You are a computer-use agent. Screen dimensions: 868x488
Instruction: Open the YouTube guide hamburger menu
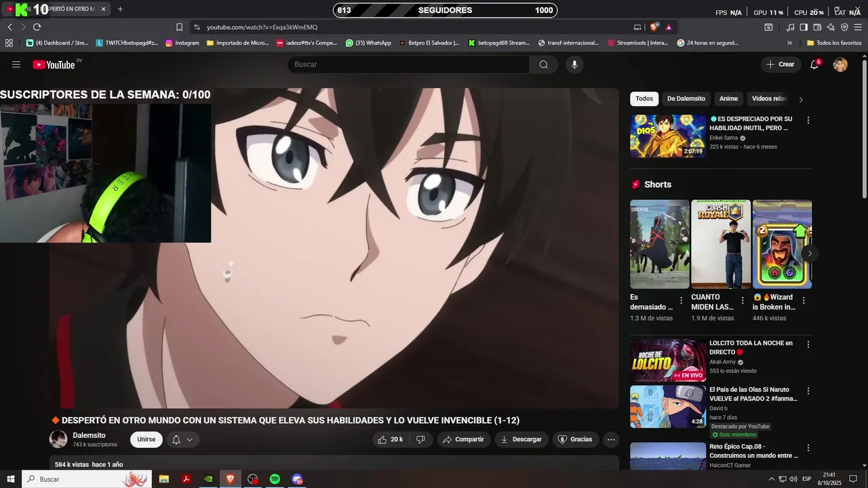tap(16, 64)
